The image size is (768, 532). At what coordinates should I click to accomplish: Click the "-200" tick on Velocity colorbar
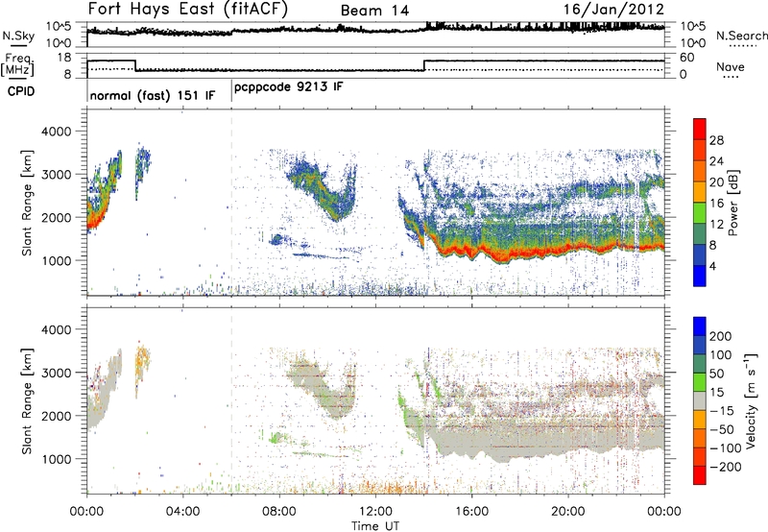pos(726,467)
